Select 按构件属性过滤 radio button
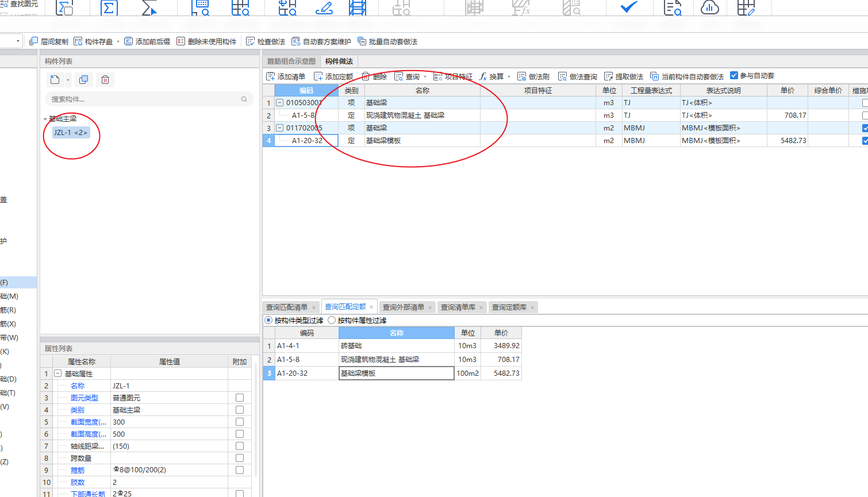Image resolution: width=868 pixels, height=497 pixels. point(332,320)
